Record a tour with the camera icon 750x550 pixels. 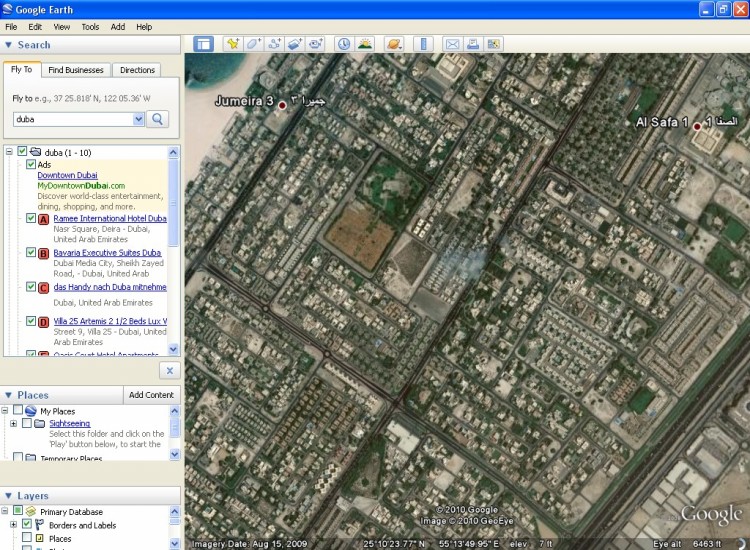(x=315, y=44)
